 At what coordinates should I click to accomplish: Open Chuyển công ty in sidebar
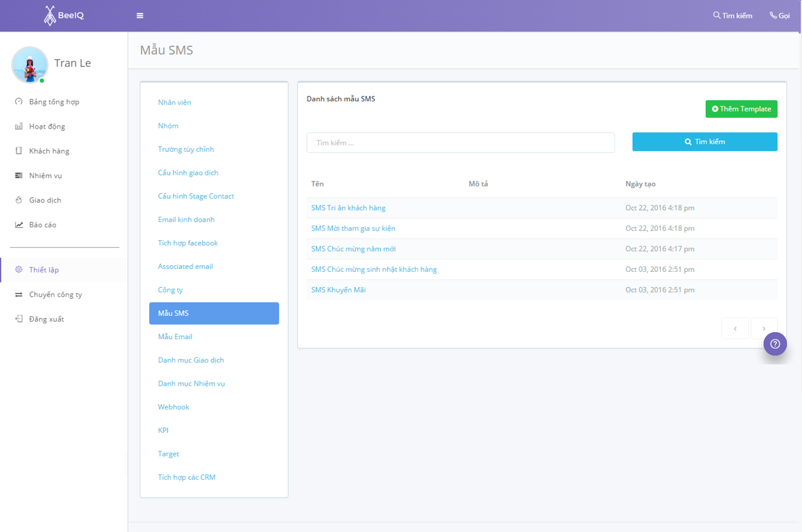pos(55,295)
